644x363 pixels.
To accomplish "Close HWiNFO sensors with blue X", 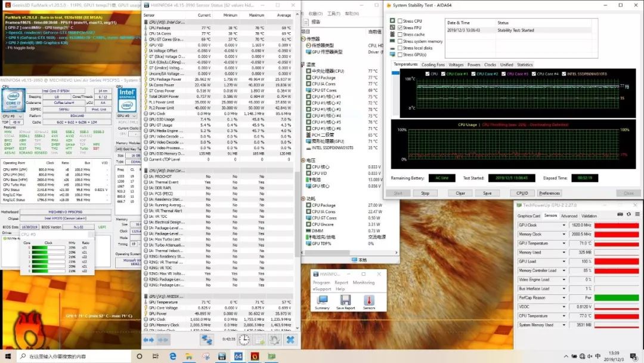I will click(x=290, y=340).
